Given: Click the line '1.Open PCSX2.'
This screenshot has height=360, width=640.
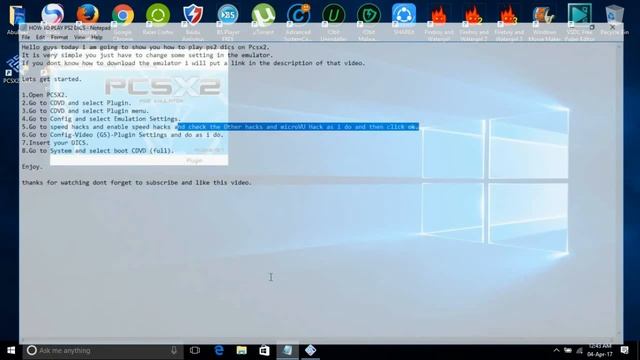Looking at the screenshot, I should pos(45,95).
